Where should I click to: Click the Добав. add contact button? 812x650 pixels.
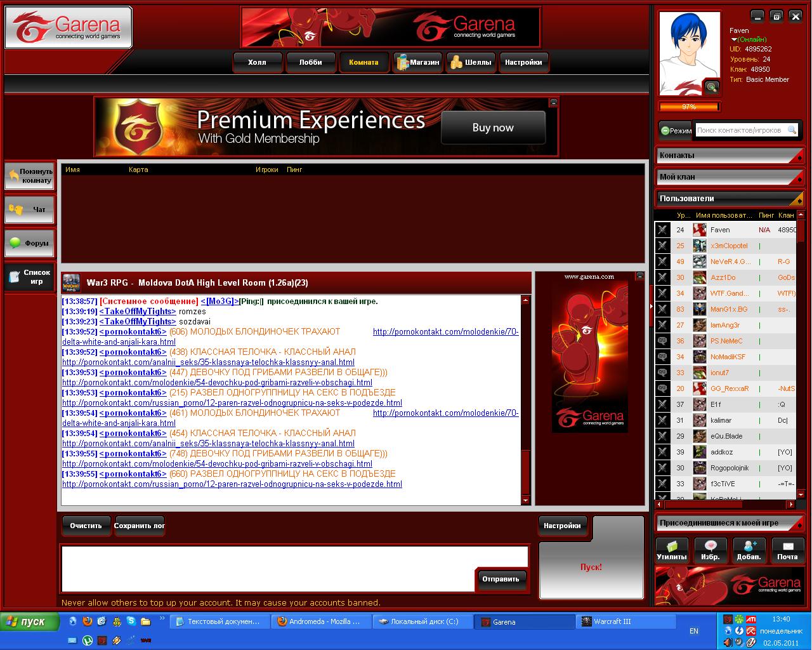pos(749,550)
